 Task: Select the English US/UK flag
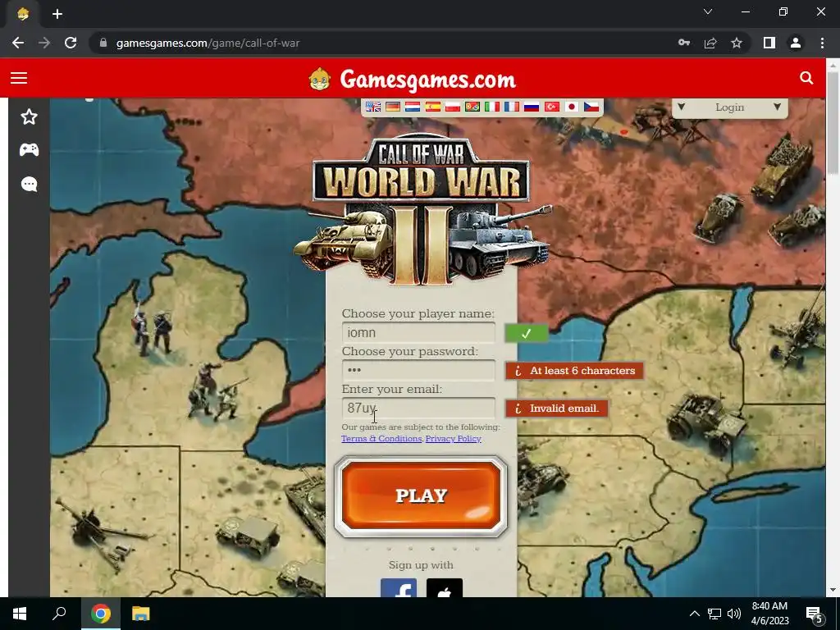click(373, 107)
